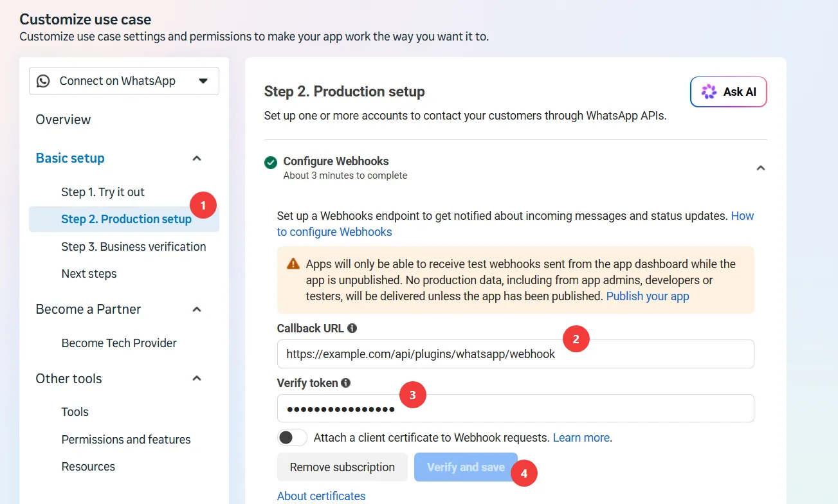Open the About certificates link
This screenshot has height=504, width=838.
click(321, 496)
